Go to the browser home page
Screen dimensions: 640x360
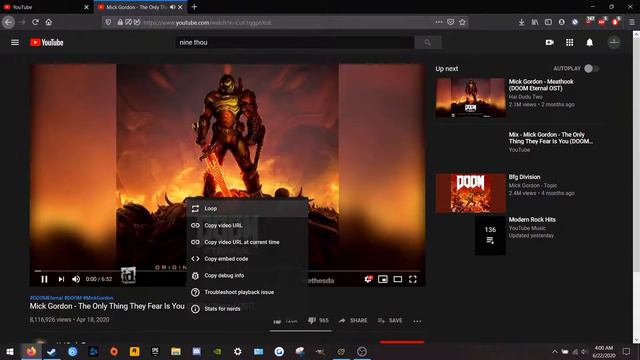coord(49,22)
